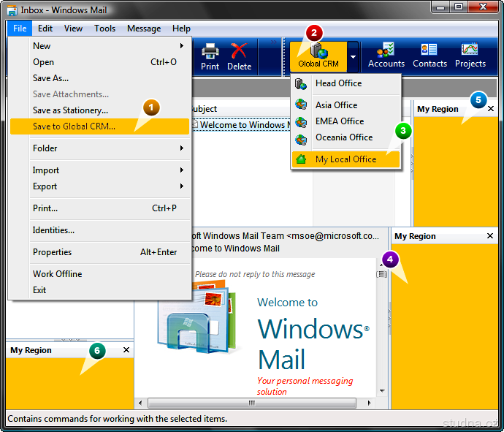Choose Asia Office from the list
This screenshot has height=432, width=504.
click(336, 105)
